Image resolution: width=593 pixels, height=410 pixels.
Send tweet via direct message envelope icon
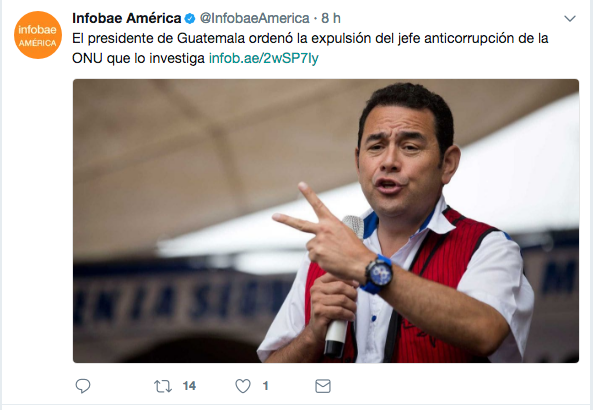[x=323, y=386]
